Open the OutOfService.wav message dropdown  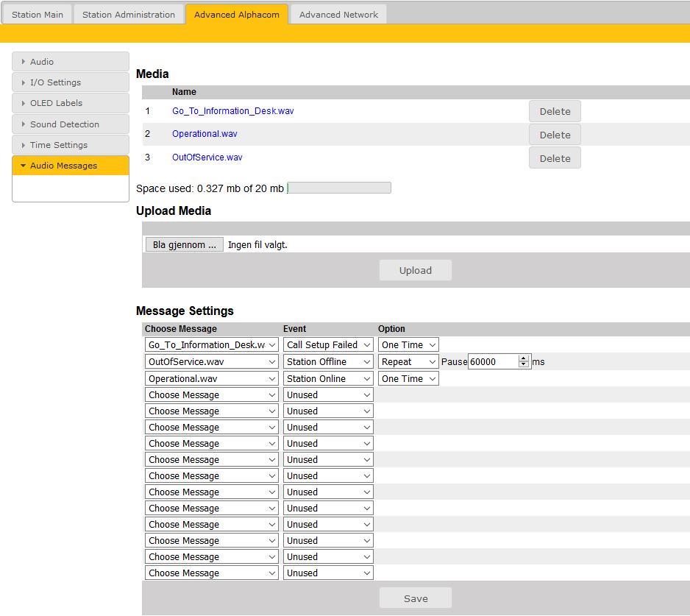tap(211, 361)
